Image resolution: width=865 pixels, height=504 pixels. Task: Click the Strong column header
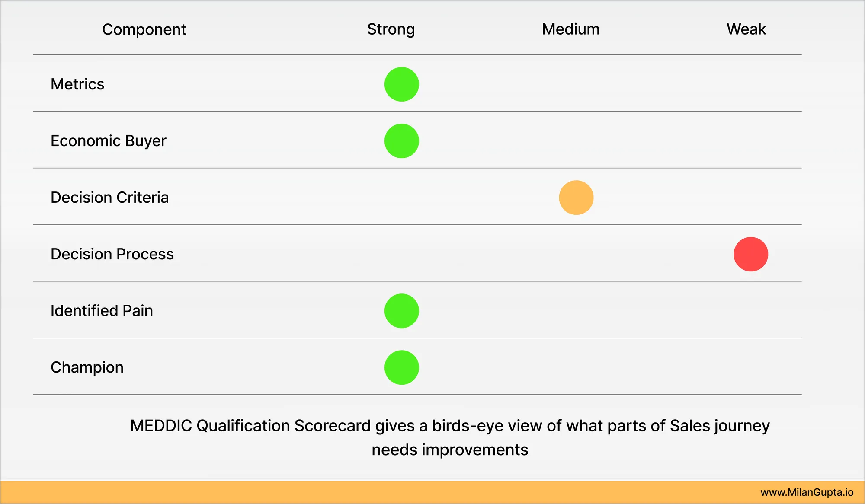point(391,29)
